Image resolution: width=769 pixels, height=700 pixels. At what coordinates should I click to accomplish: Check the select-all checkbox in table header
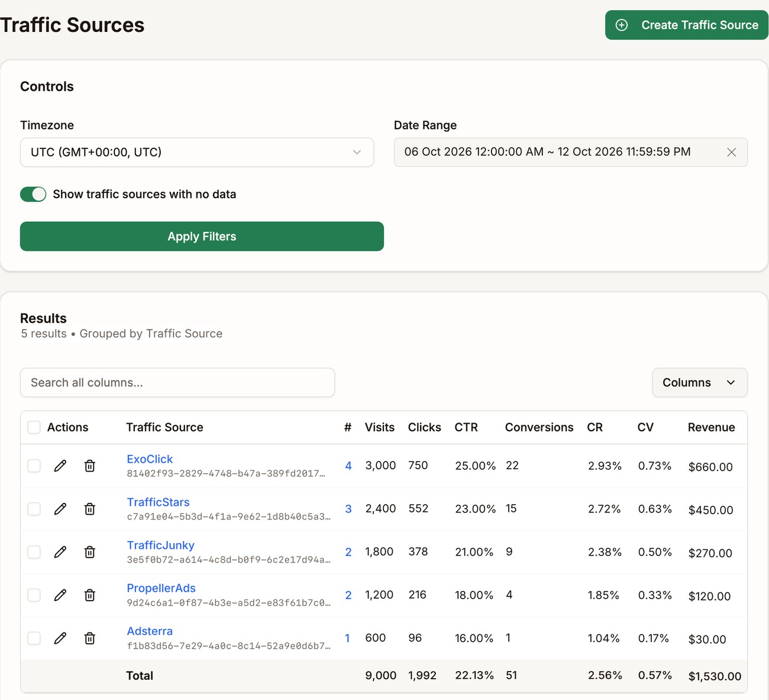(x=34, y=427)
